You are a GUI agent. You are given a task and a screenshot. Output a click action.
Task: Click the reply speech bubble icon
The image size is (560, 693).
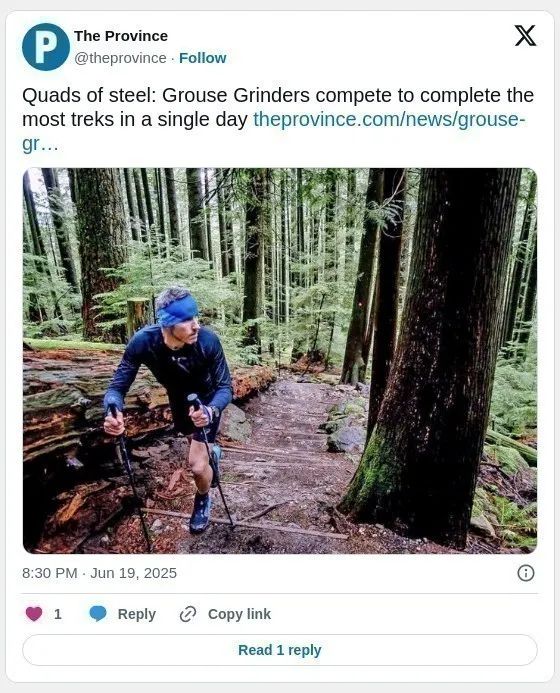98,614
